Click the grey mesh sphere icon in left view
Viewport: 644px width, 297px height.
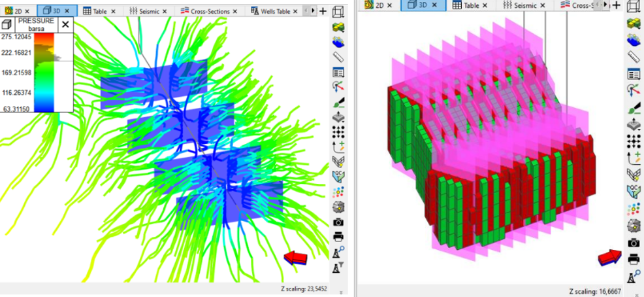coord(338,207)
